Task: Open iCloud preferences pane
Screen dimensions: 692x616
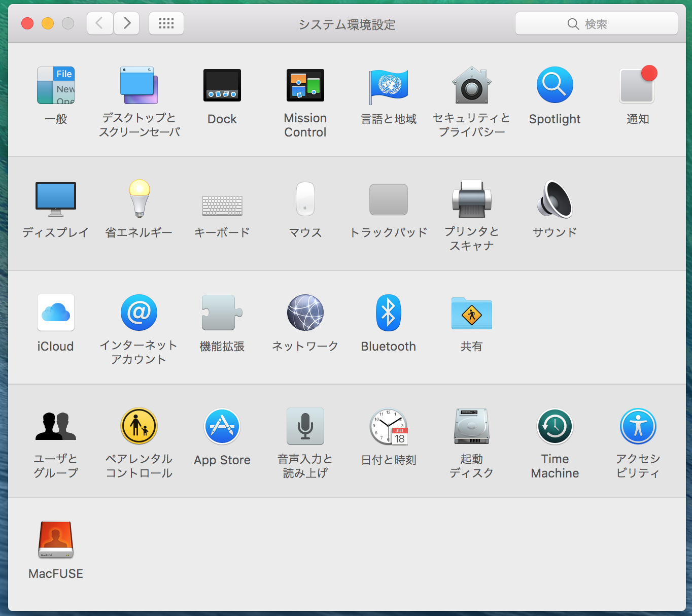Action: [56, 313]
